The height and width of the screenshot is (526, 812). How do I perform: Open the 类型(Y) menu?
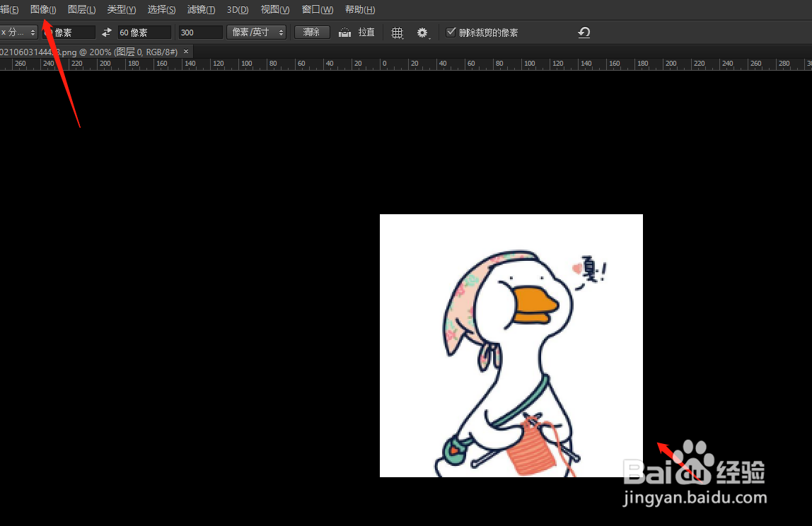[122, 9]
